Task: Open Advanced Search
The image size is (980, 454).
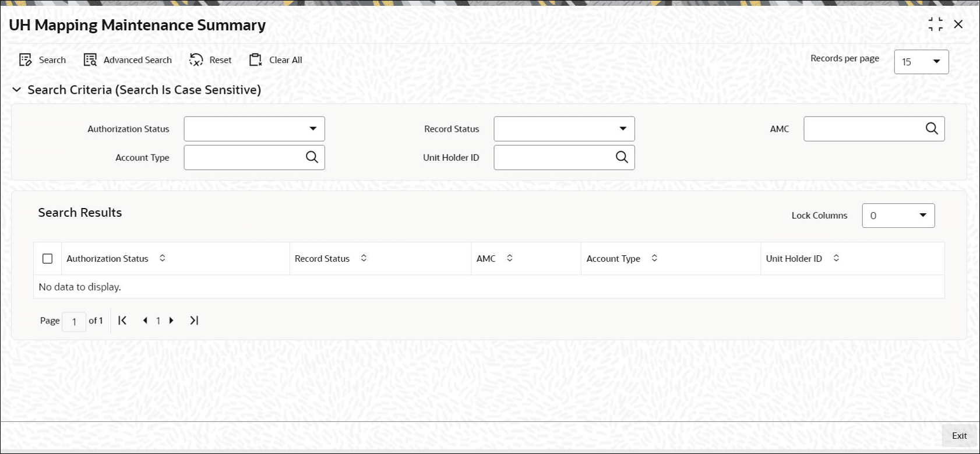Action: (128, 60)
